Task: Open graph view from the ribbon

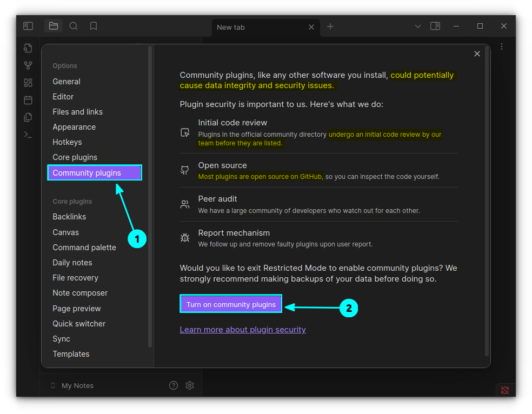Action: 28,65
